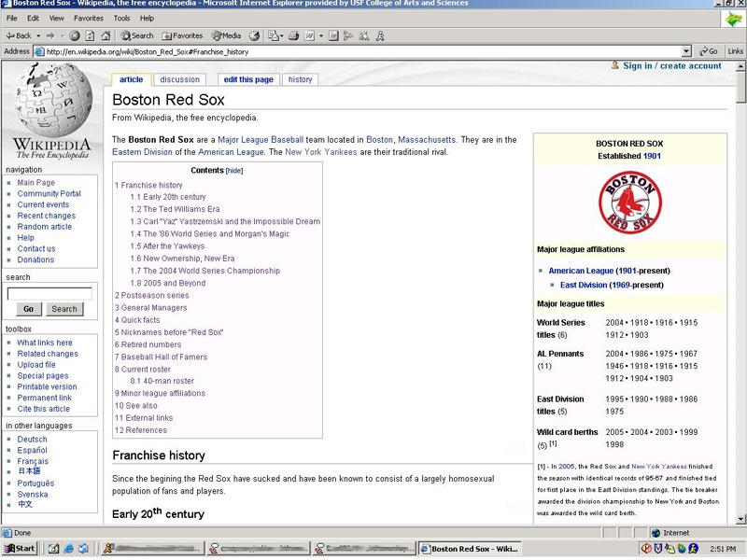The image size is (747, 560).
Task: Switch to Boston Red Sox taskbar button
Action: pyautogui.click(x=470, y=549)
